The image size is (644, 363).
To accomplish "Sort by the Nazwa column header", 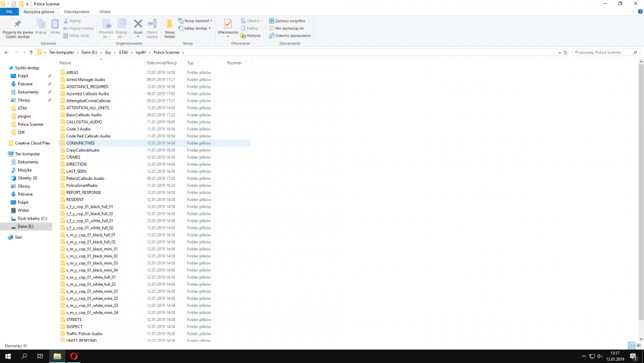I will 65,63.
